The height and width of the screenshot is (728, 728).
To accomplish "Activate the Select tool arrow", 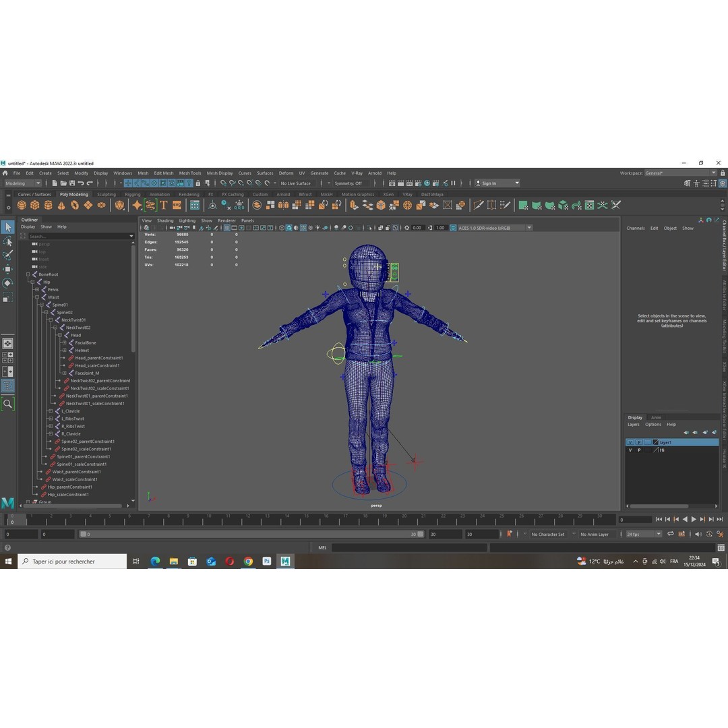I will [x=8, y=227].
